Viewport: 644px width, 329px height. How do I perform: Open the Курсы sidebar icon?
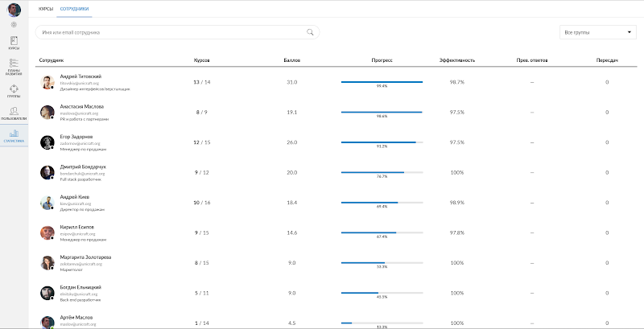14,43
